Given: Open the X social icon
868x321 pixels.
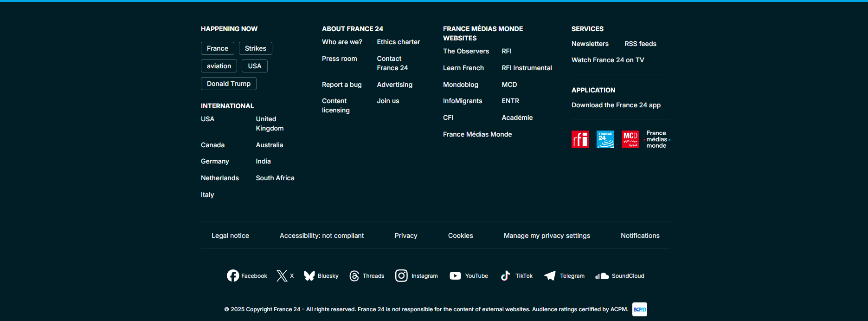Looking at the screenshot, I should [282, 276].
